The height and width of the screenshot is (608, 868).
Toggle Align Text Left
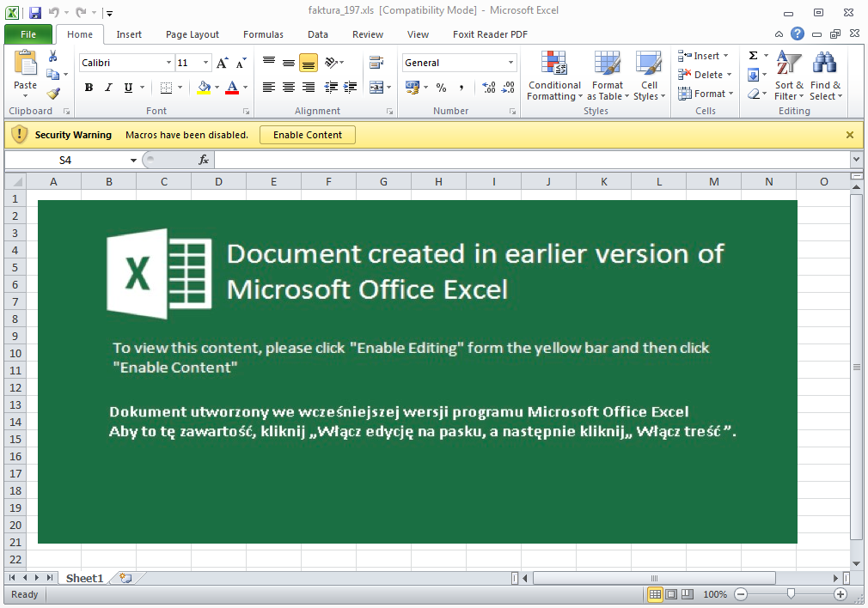269,88
